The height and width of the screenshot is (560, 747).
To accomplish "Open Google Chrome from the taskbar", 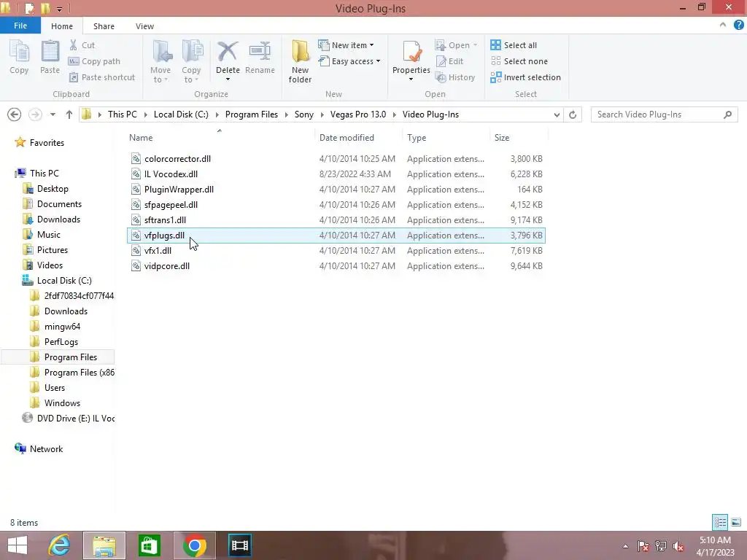I will point(194,545).
